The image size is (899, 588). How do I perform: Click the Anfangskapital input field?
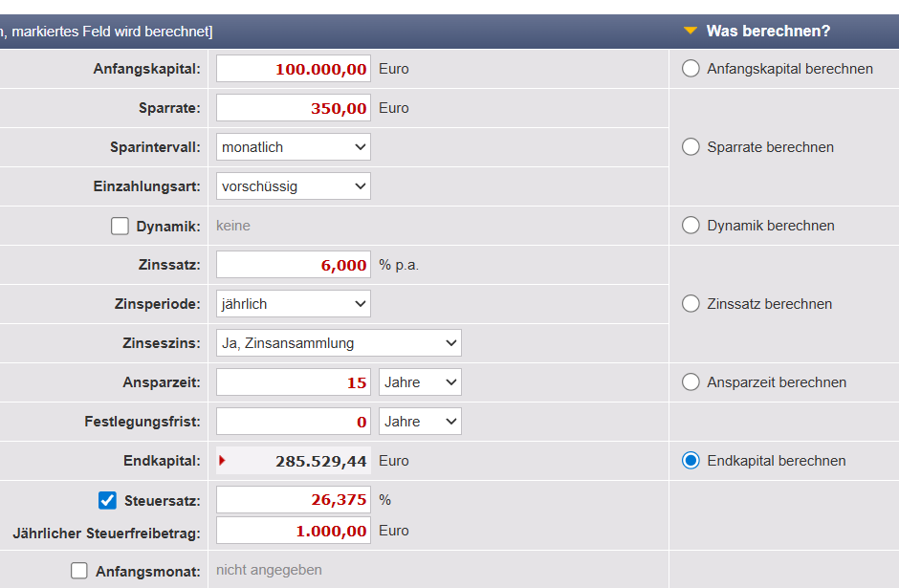click(294, 69)
